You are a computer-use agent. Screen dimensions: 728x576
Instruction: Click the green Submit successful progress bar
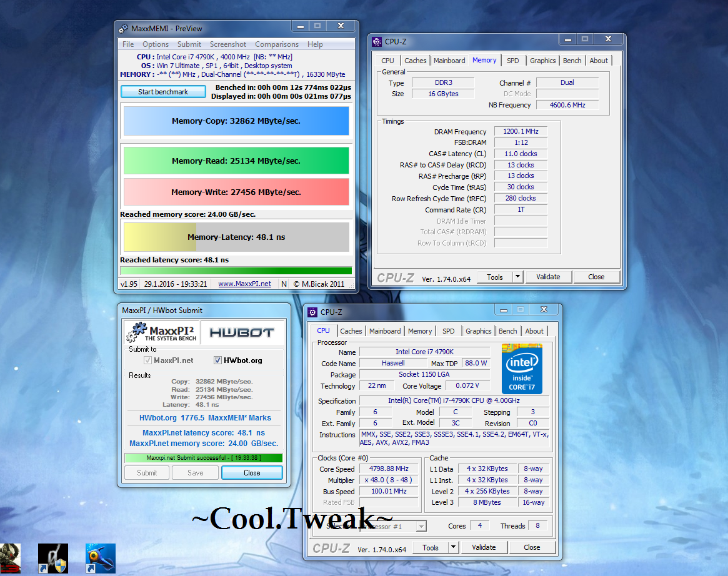tap(203, 458)
